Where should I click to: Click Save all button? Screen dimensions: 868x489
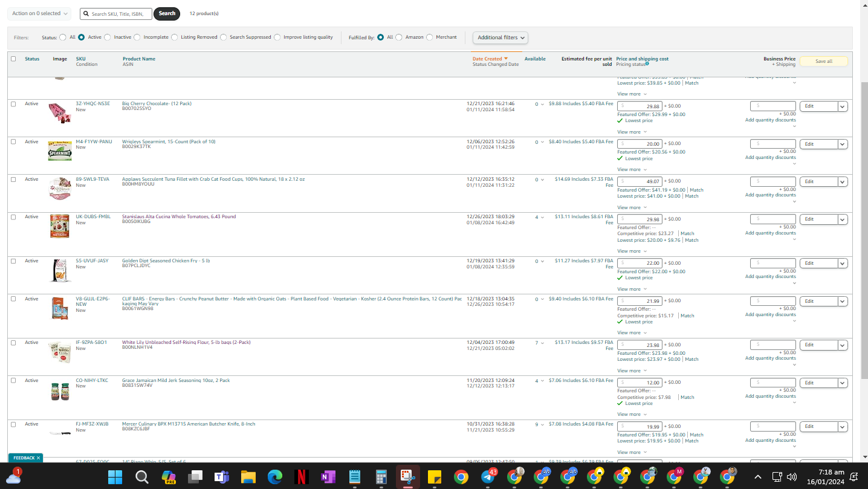pos(824,61)
